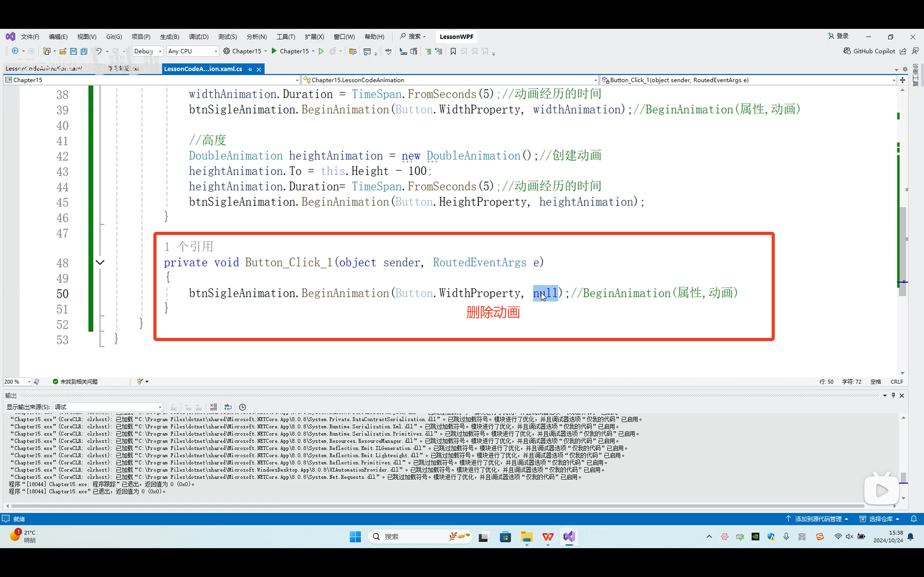Image resolution: width=924 pixels, height=577 pixels.
Task: Click the Find in Files folder icon
Action: [352, 51]
